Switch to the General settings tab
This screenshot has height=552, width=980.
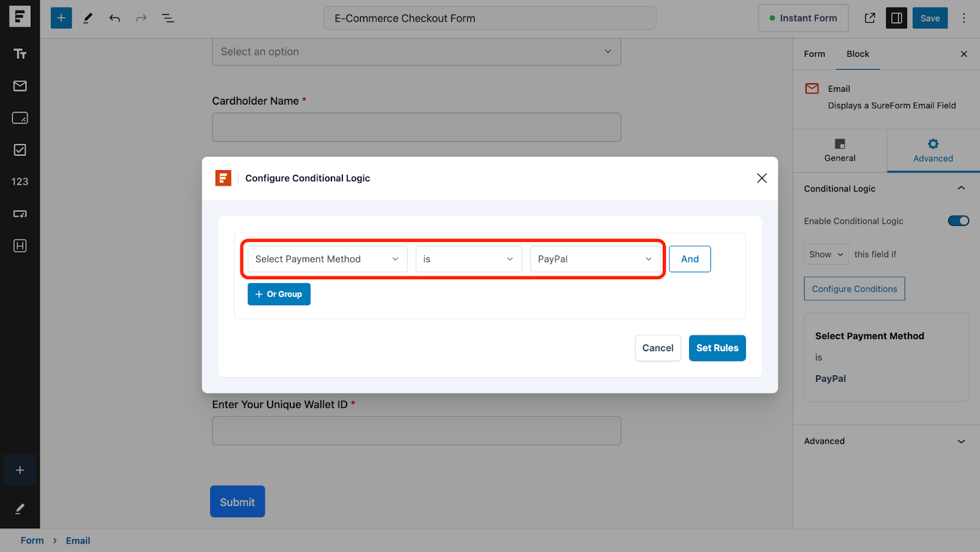coord(840,151)
